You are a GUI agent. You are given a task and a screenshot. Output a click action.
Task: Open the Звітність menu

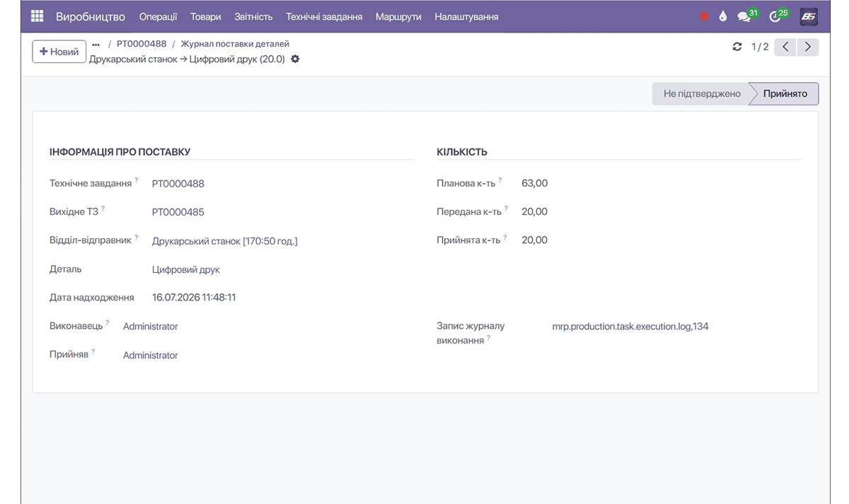253,16
